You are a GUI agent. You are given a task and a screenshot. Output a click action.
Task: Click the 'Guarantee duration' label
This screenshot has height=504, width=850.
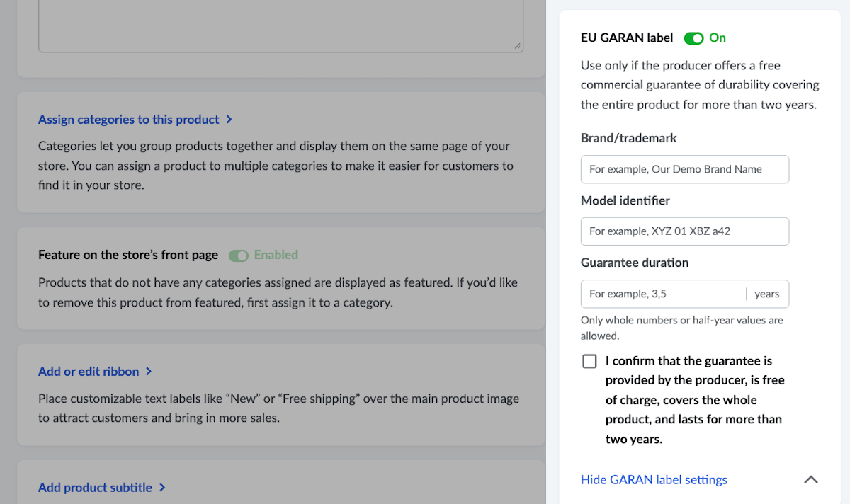(x=635, y=263)
